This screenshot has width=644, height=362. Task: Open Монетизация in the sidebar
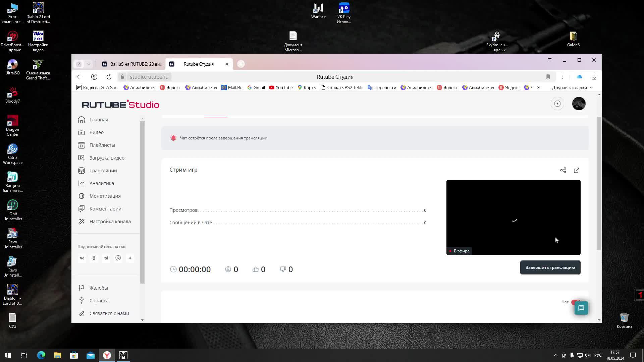pyautogui.click(x=105, y=196)
